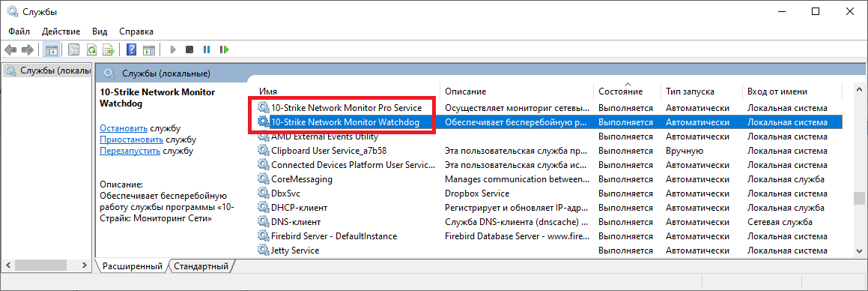Click the Stop service square icon
The height and width of the screenshot is (291, 868).
point(189,50)
